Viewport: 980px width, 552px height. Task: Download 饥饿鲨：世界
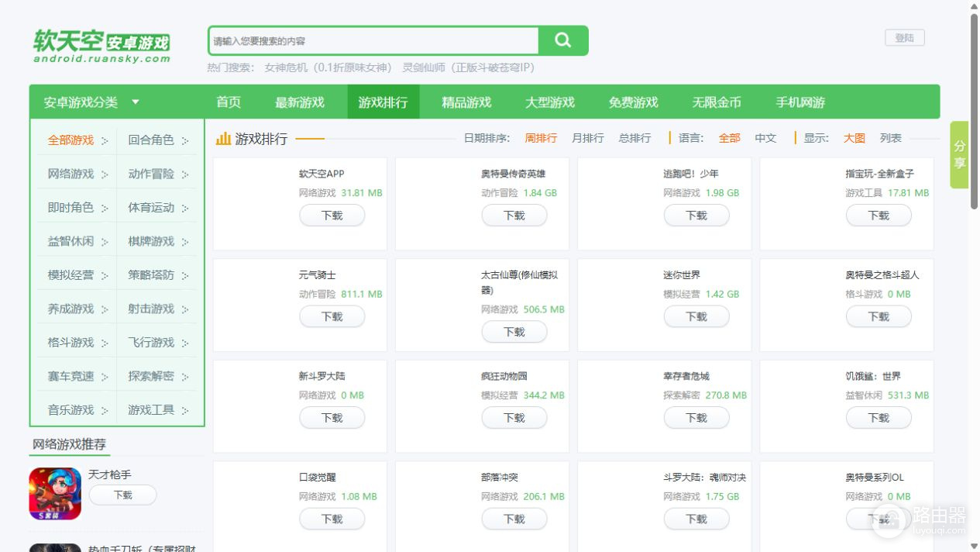[879, 418]
